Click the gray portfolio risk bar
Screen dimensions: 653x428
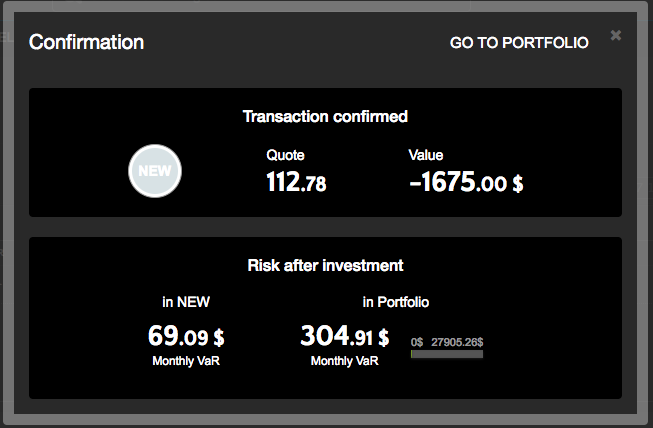(x=447, y=353)
